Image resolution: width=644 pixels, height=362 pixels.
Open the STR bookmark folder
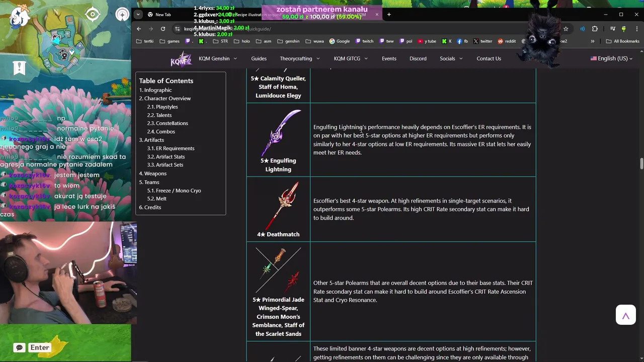(x=220, y=41)
